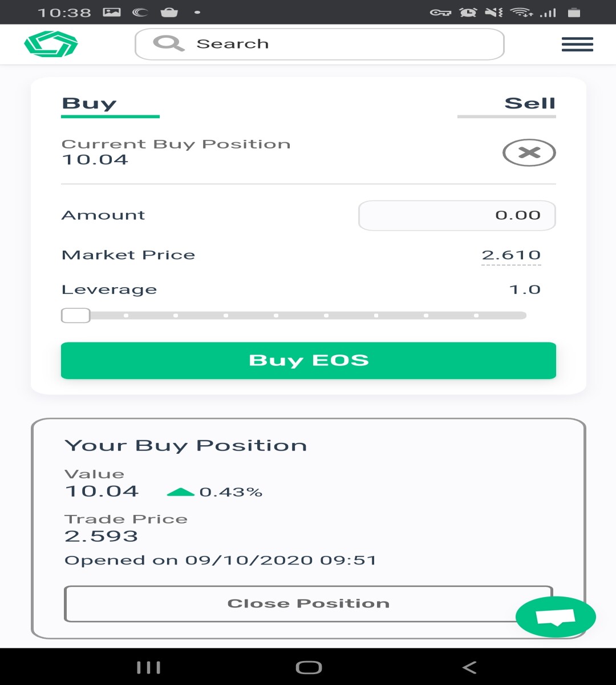Open the green chat support bubble
The image size is (616, 685).
click(x=556, y=617)
